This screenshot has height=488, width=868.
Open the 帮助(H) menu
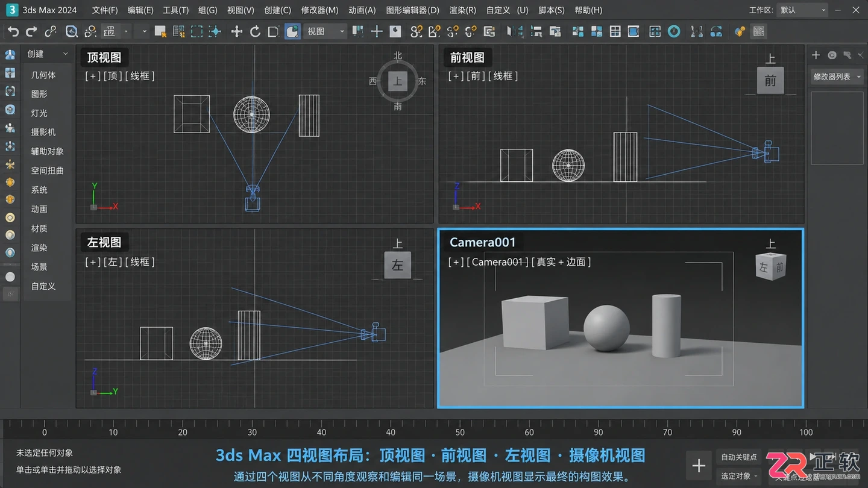point(588,10)
